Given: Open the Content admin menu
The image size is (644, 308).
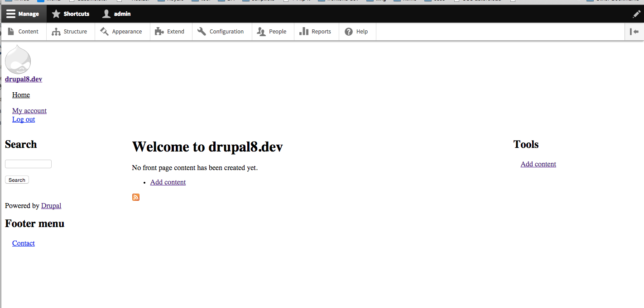Looking at the screenshot, I should (24, 32).
